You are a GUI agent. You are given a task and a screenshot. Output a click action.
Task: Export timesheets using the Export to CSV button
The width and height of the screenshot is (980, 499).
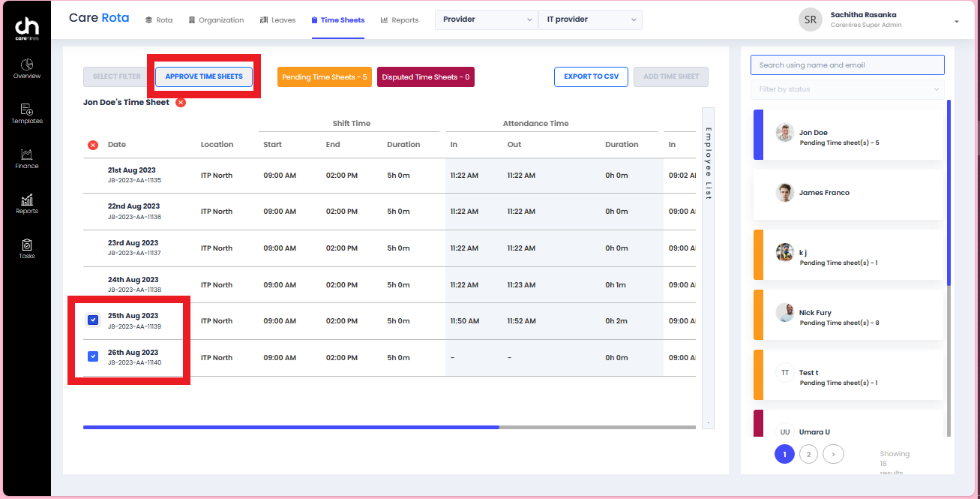coord(591,77)
